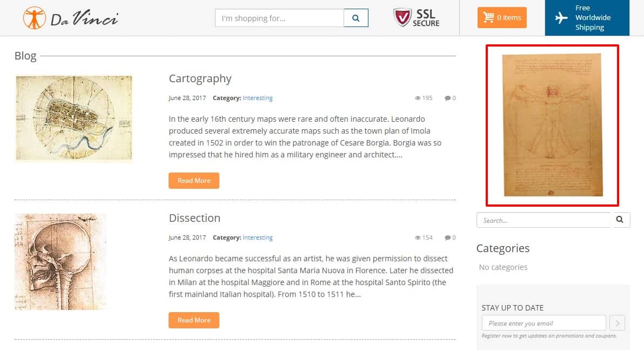Click the sidebar Search input field
644x350 pixels.
coord(543,220)
